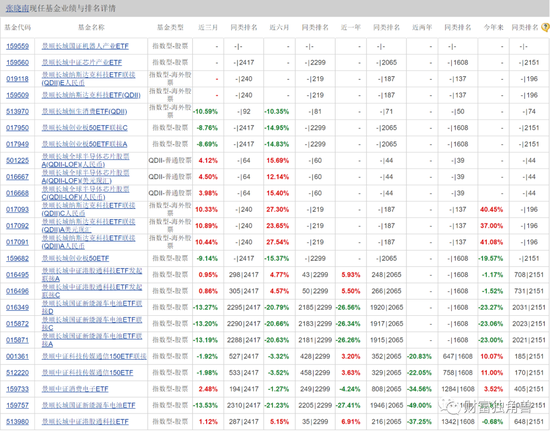Open fund code 512220 link
The height and width of the screenshot is (431, 550).
[x=18, y=372]
